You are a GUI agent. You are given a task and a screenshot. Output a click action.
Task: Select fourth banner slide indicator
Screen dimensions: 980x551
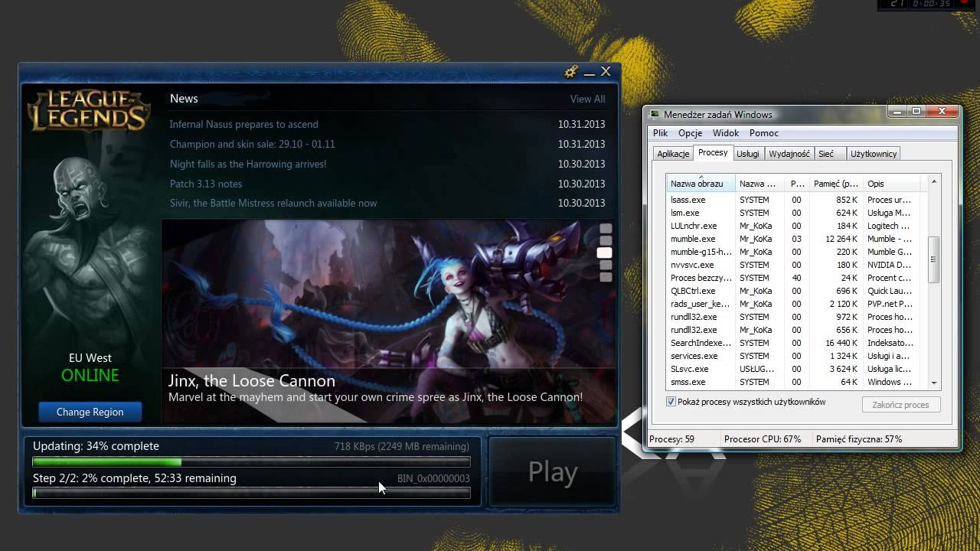pos(606,265)
